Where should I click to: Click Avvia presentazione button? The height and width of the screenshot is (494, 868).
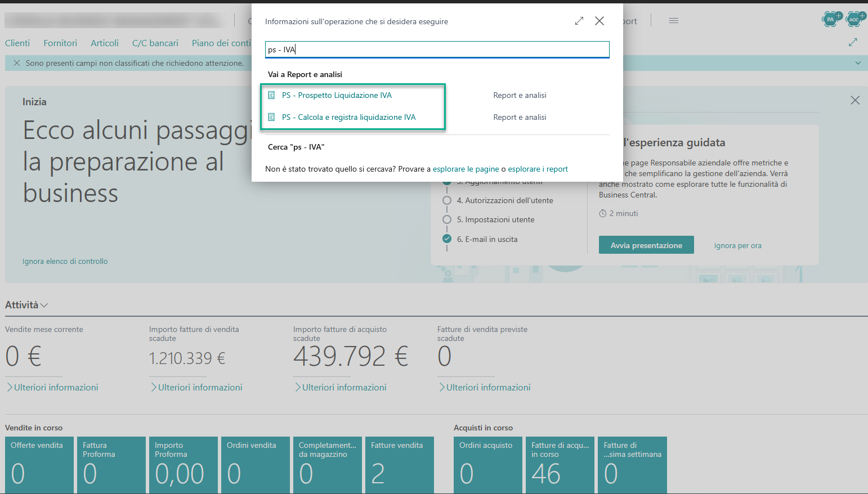[x=646, y=245]
